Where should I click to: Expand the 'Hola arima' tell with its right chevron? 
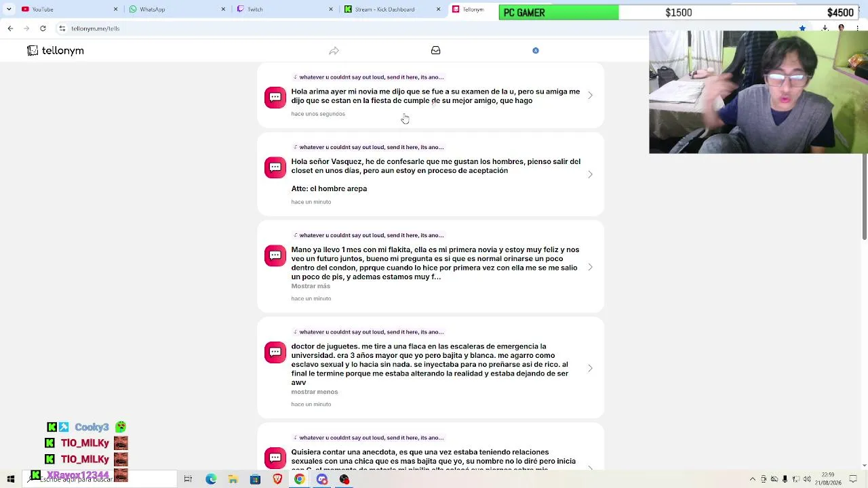[x=590, y=96]
